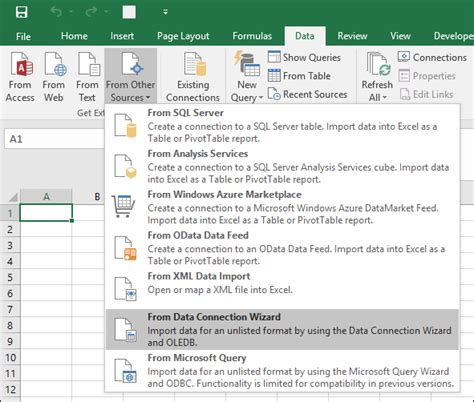
Task: Click the Redo arrow icon
Action: click(x=91, y=12)
